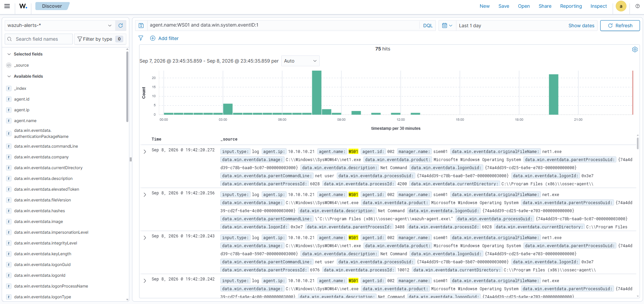Image resolution: width=644 pixels, height=304 pixels.
Task: Expand the 19:42:20.256 log row
Action: [x=145, y=195]
